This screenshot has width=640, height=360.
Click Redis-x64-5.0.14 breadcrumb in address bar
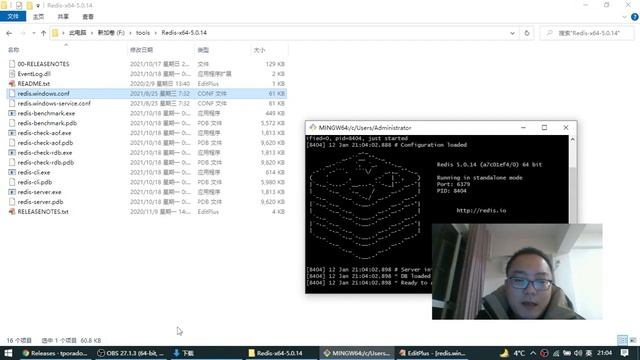184,33
